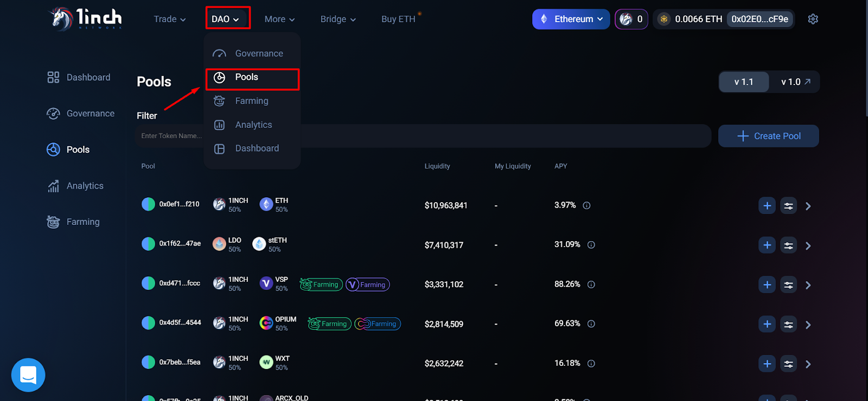Open the Trade dropdown menu
The width and height of the screenshot is (868, 401).
tap(170, 19)
